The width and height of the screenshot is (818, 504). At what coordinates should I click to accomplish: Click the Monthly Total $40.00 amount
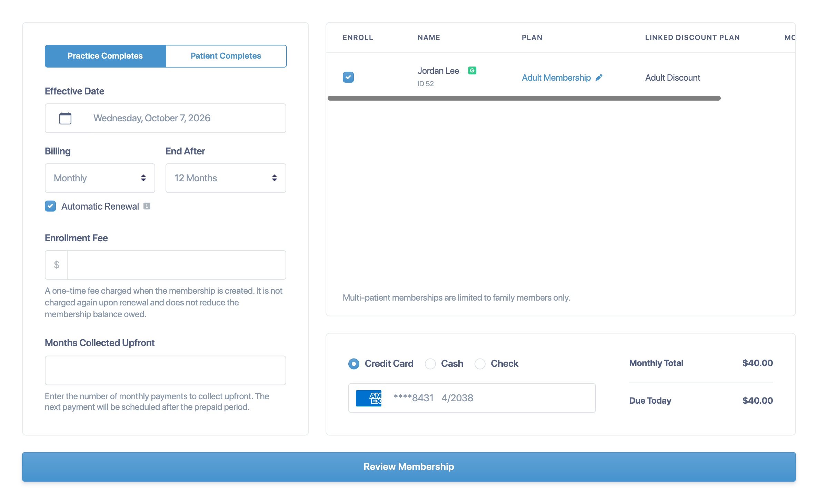tap(758, 363)
